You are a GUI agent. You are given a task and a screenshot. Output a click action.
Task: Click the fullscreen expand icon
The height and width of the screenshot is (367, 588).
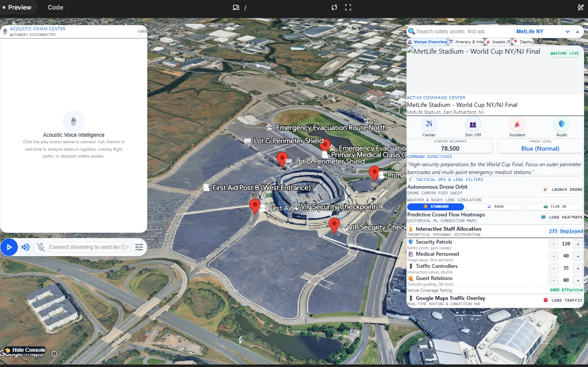click(348, 7)
